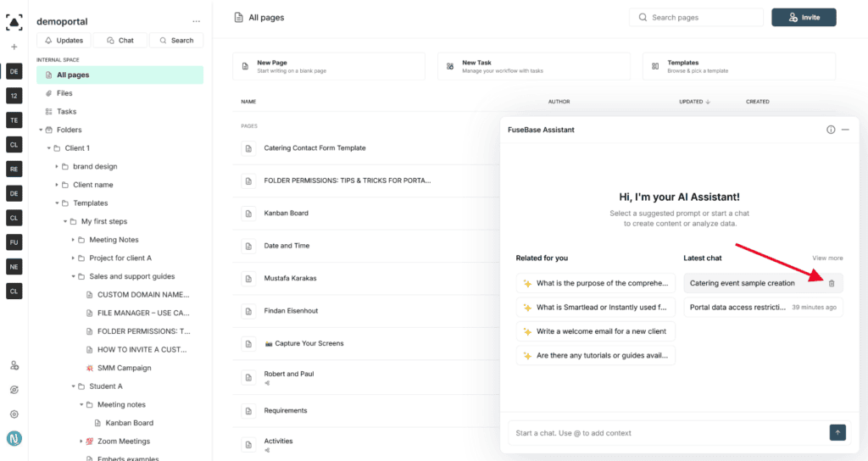Open Mustafa Karakas page

click(290, 278)
